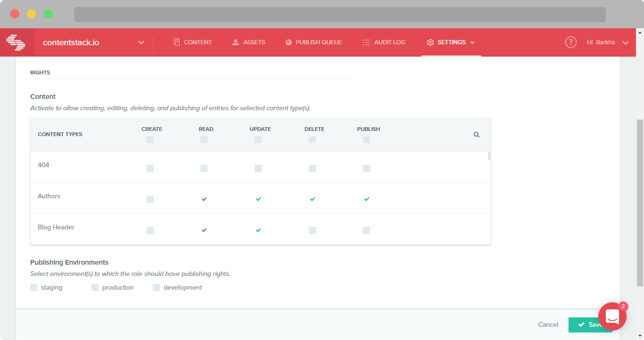Click the 404 content type row label
Viewport: 644px width, 340px height.
(x=43, y=165)
